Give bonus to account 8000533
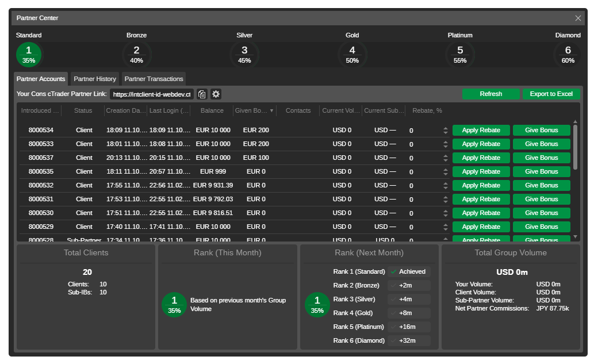Image resolution: width=594 pixels, height=364 pixels. click(x=541, y=144)
